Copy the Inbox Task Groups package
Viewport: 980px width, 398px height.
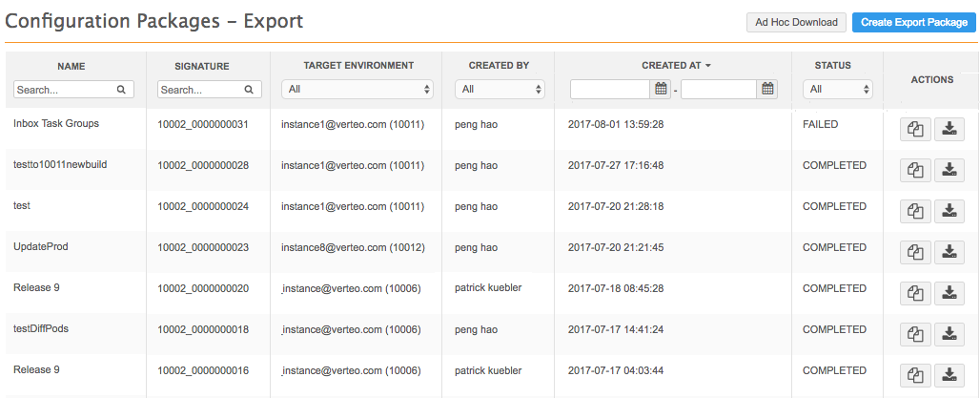(x=915, y=129)
